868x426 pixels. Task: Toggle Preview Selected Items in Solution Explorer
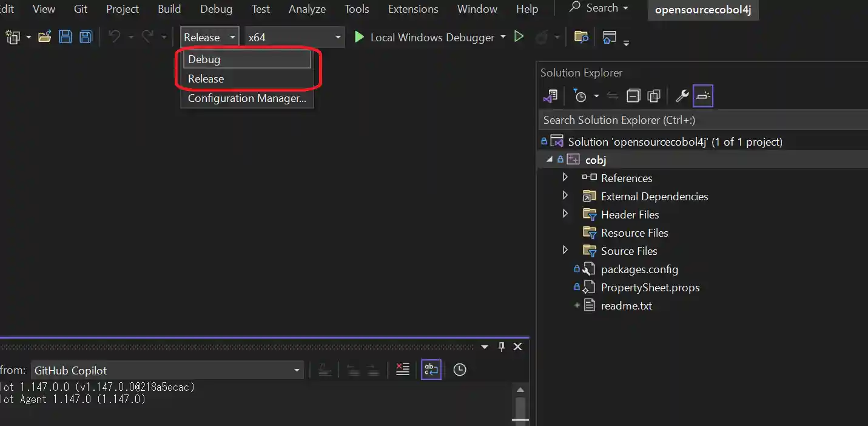click(x=703, y=96)
